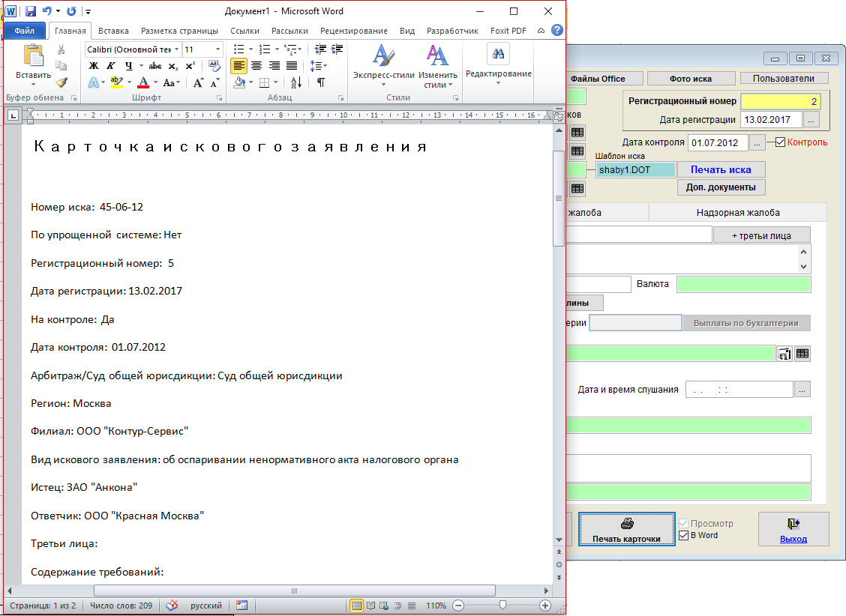846x616 pixels.
Task: Switch to the Разметка страницы tab
Action: pyautogui.click(x=180, y=31)
